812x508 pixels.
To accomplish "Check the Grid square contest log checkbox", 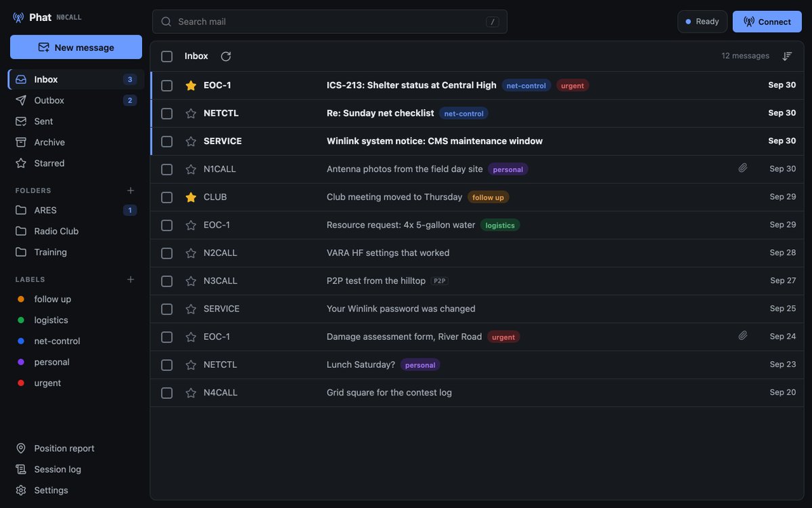I will pyautogui.click(x=167, y=392).
